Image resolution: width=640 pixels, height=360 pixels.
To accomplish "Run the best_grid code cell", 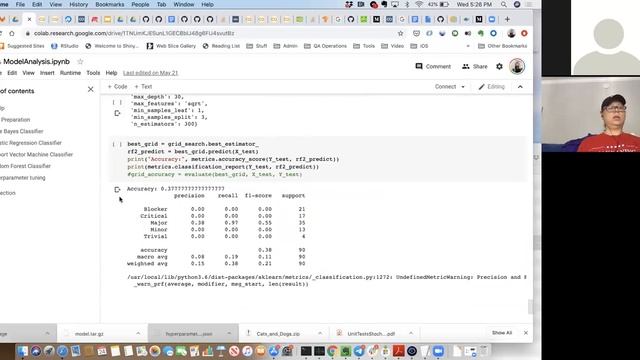I will (x=117, y=144).
